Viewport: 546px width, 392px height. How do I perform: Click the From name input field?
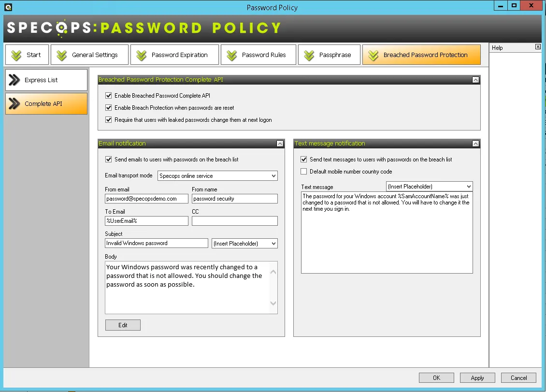click(235, 199)
